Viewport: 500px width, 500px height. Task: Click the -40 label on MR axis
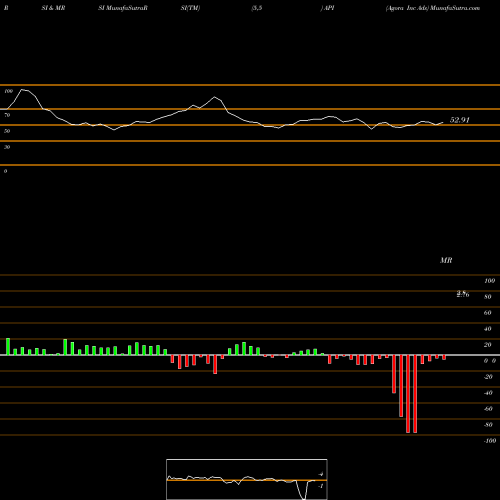488,393
